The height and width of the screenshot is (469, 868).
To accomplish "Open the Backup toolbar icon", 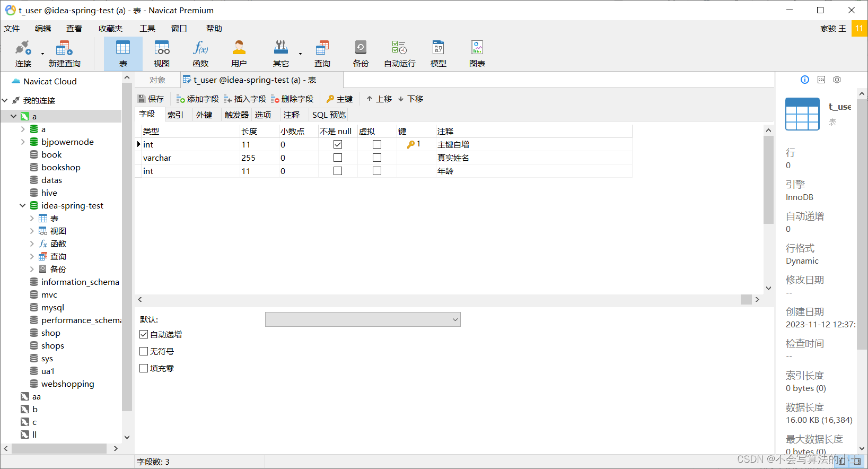I will pos(361,54).
